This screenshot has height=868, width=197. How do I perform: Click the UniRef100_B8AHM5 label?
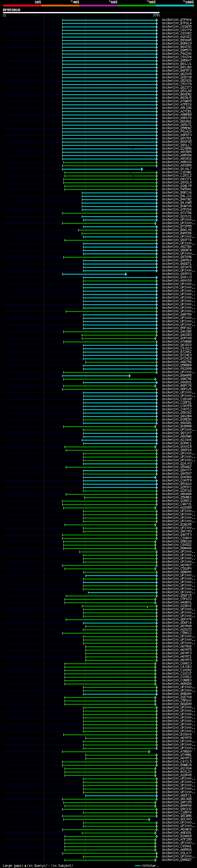177,376
